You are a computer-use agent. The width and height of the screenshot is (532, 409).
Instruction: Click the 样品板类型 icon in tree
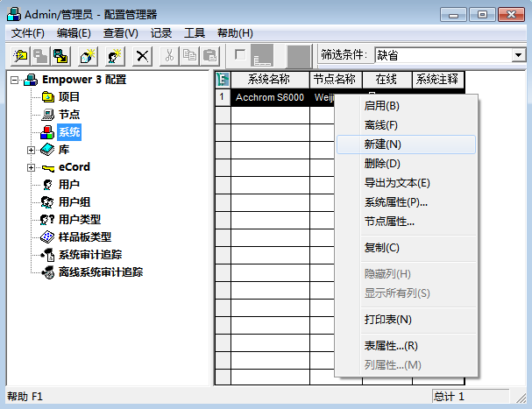click(48, 237)
